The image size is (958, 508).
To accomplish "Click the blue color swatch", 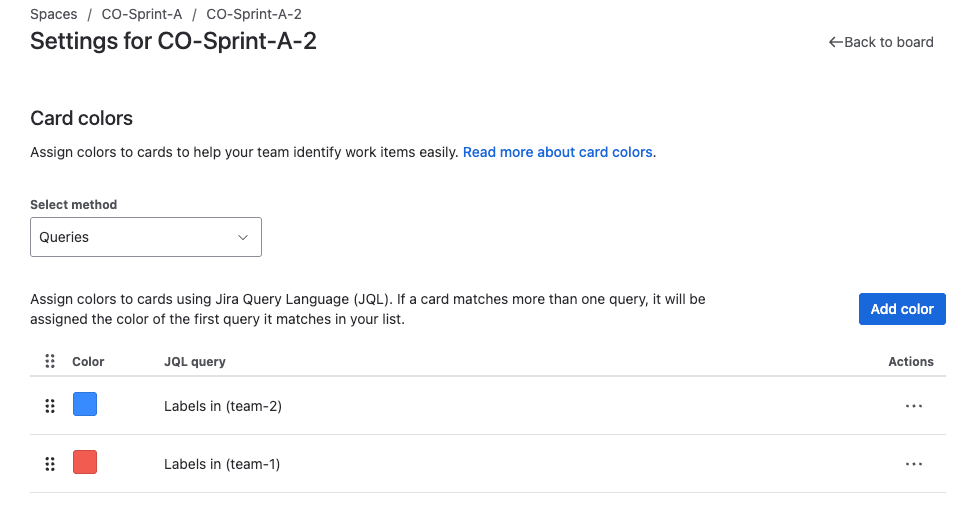I will click(85, 405).
